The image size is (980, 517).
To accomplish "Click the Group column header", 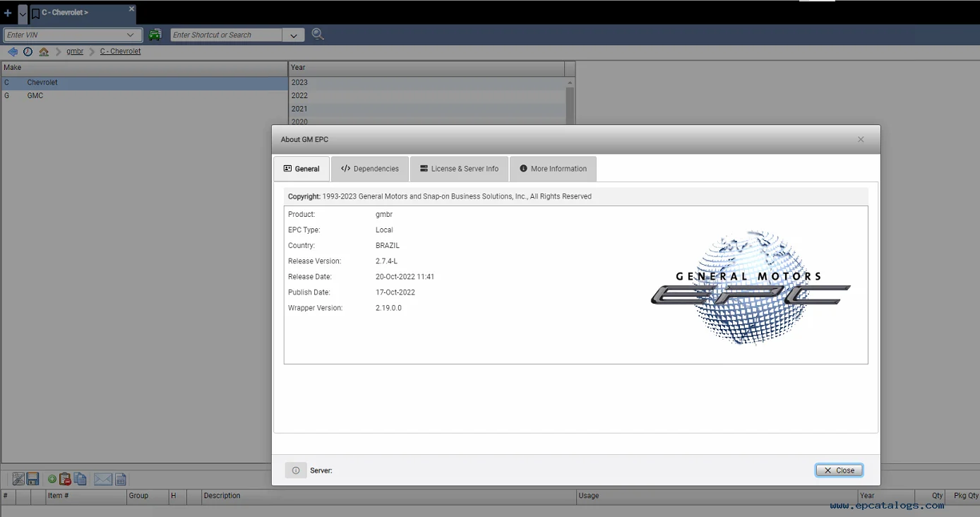I will point(147,496).
